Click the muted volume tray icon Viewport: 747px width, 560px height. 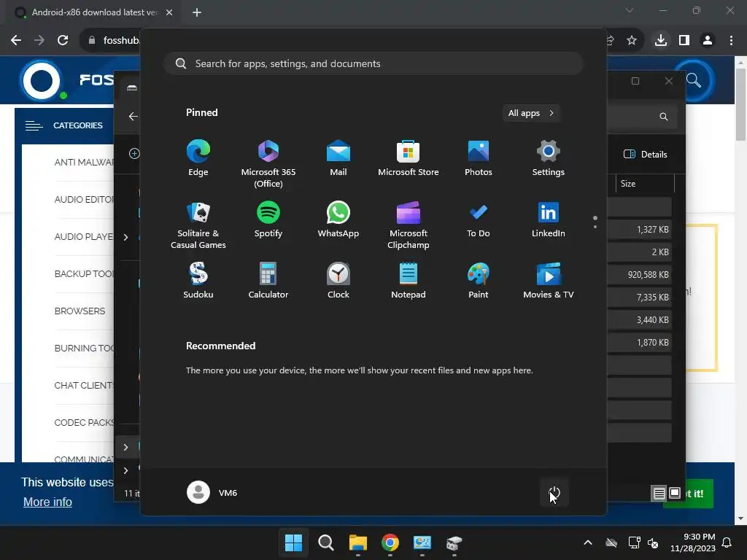click(653, 542)
